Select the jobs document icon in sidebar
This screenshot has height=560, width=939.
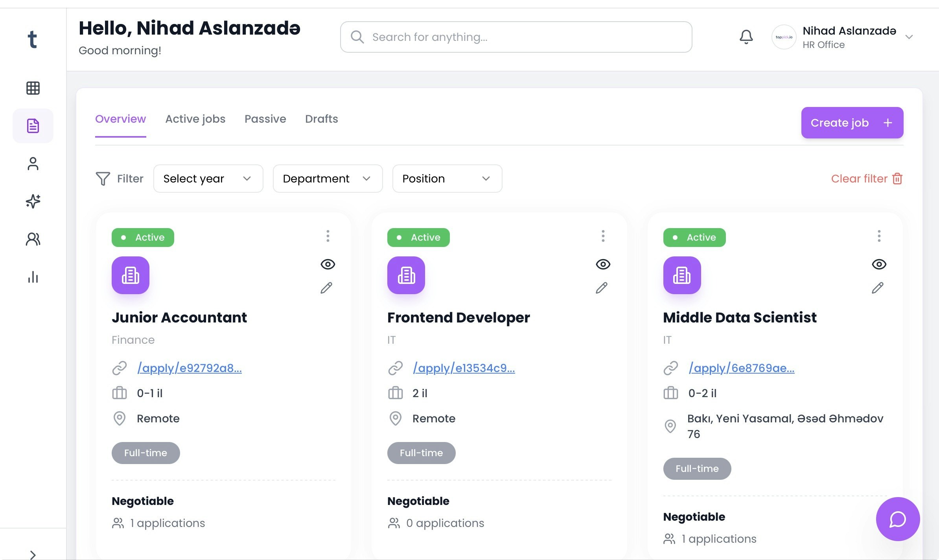click(x=33, y=125)
